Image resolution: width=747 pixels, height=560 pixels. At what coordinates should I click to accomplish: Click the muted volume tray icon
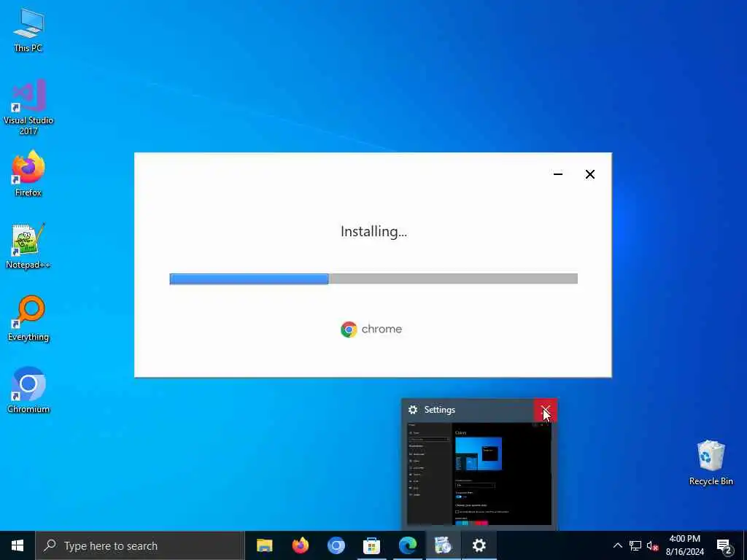click(652, 545)
